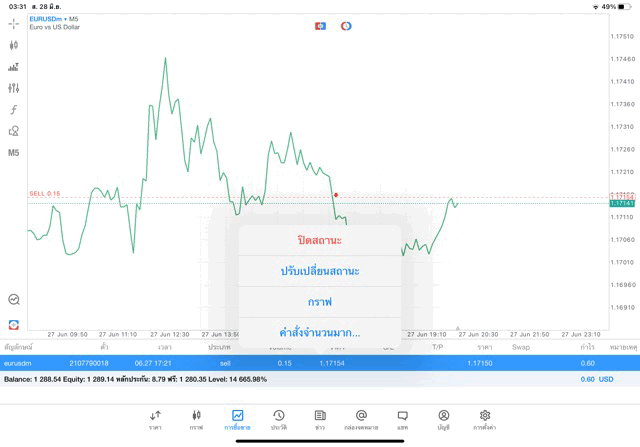The height and width of the screenshot is (447, 640).
Task: Choose ปรับเปลี่ยนสถานะ to modify position
Action: 320,271
